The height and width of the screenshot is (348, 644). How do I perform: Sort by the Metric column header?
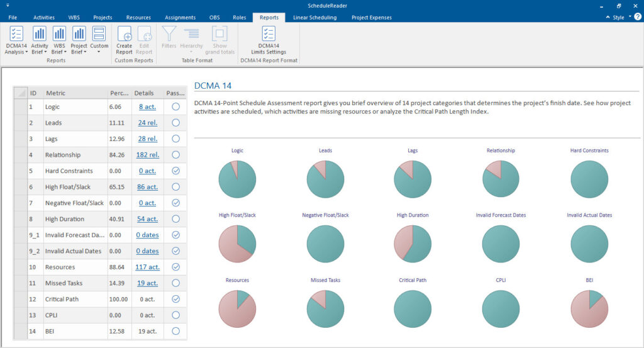[x=75, y=93]
